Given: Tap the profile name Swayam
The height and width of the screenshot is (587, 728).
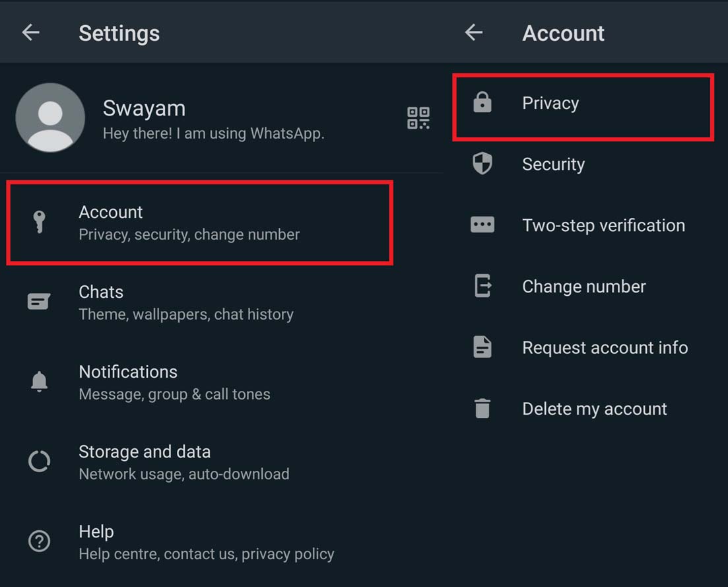Looking at the screenshot, I should click(144, 109).
